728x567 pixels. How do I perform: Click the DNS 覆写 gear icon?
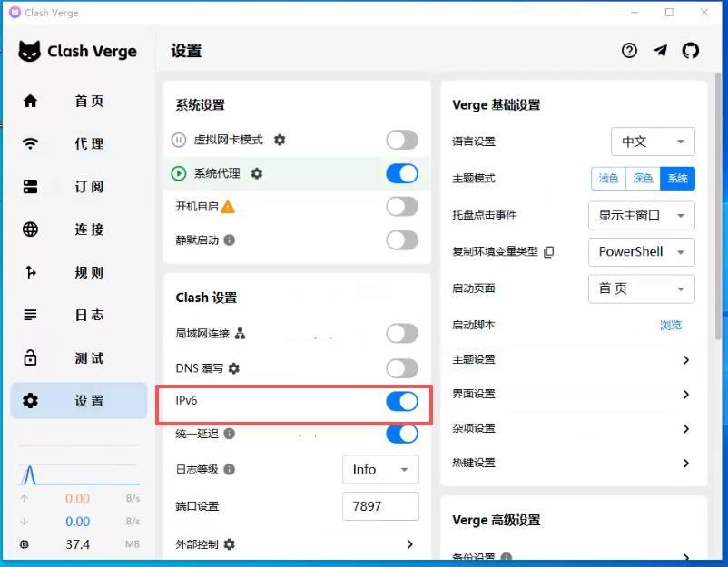pyautogui.click(x=234, y=368)
